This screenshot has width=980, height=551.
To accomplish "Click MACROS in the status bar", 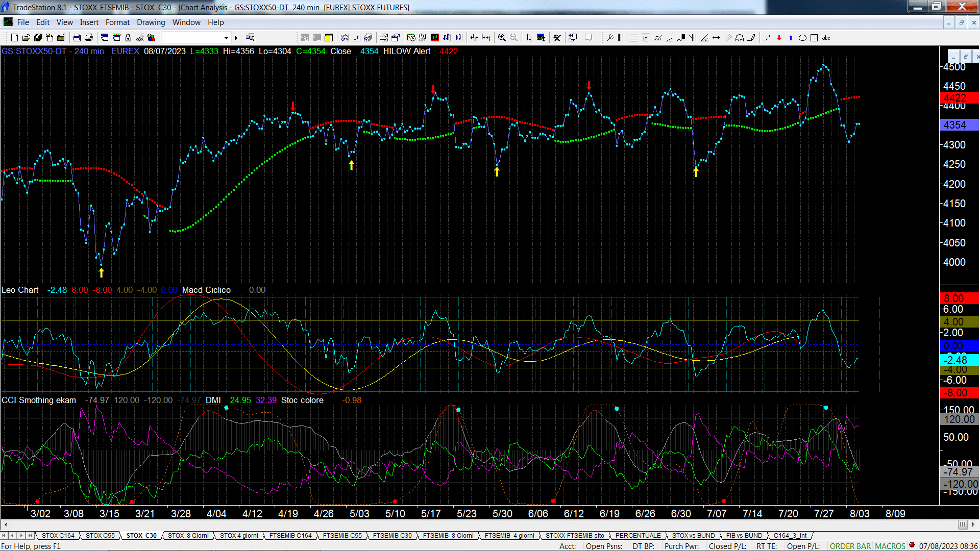I will [x=890, y=546].
